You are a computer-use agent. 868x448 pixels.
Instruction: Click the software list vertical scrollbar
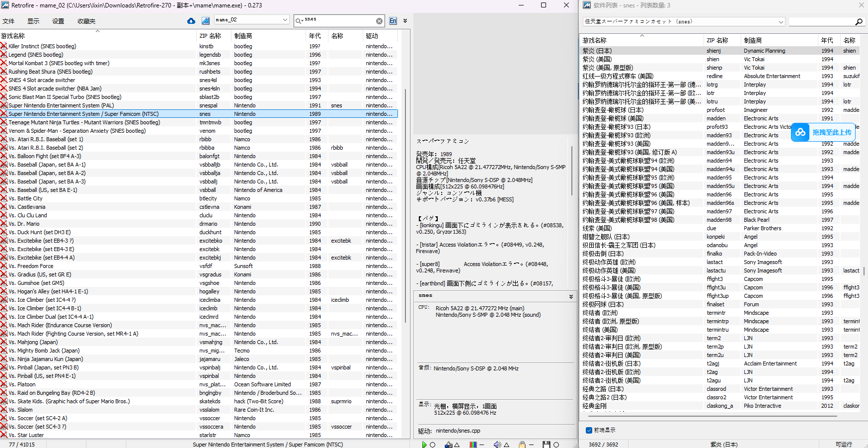click(x=865, y=271)
